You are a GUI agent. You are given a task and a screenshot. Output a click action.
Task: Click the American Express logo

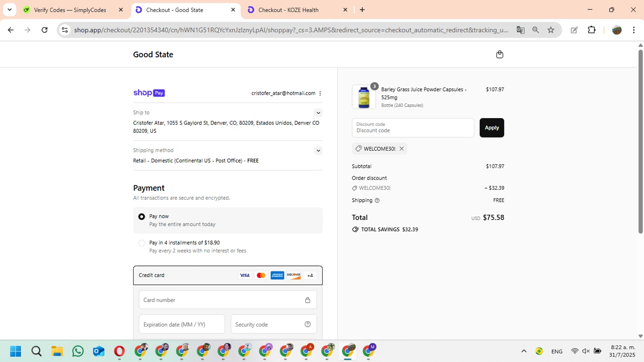tap(277, 275)
